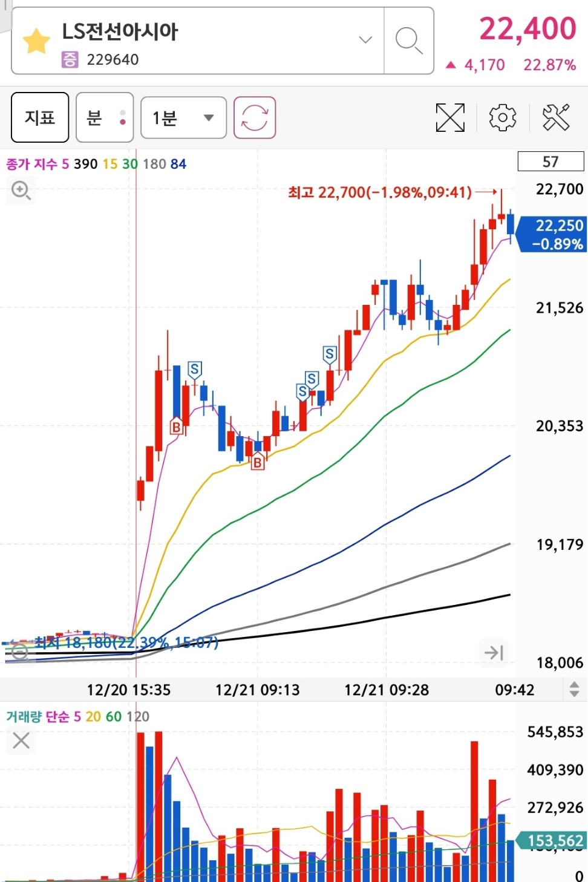Tap the 증 market badge icon
The image size is (588, 882).
[70, 59]
